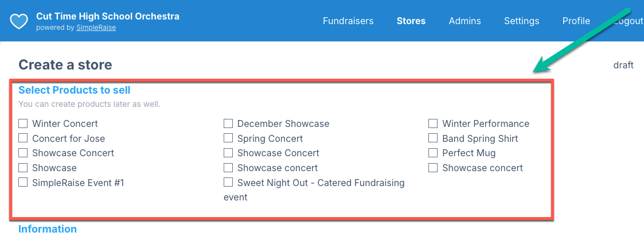The width and height of the screenshot is (644, 236).
Task: Open the Profile page
Action: tap(576, 21)
